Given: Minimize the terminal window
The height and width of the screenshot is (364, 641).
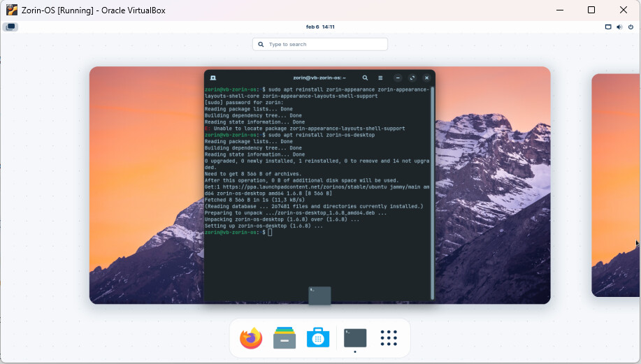Looking at the screenshot, I should tap(398, 78).
